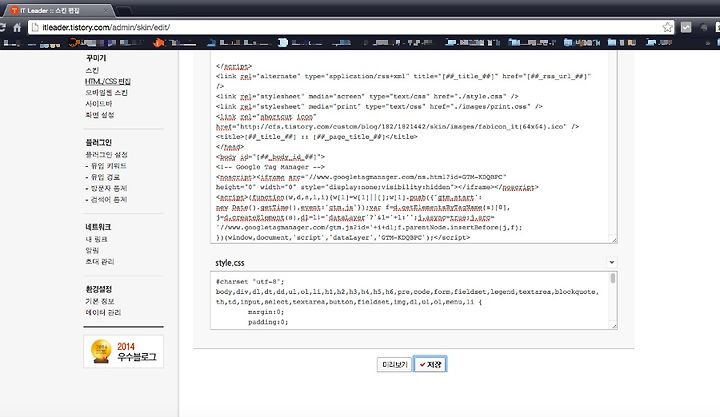Open the orange swirl bookmark icon
The width and height of the screenshot is (720, 417).
pos(73,43)
